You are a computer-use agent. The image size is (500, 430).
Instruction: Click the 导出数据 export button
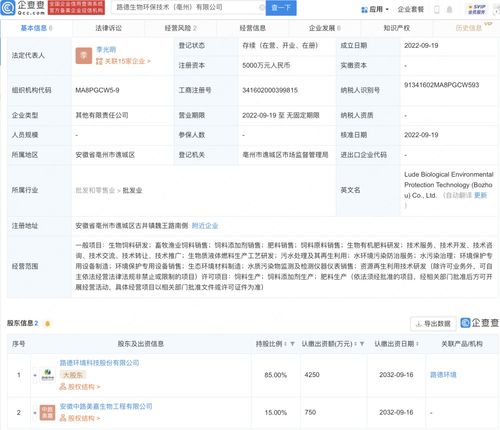pyautogui.click(x=433, y=323)
